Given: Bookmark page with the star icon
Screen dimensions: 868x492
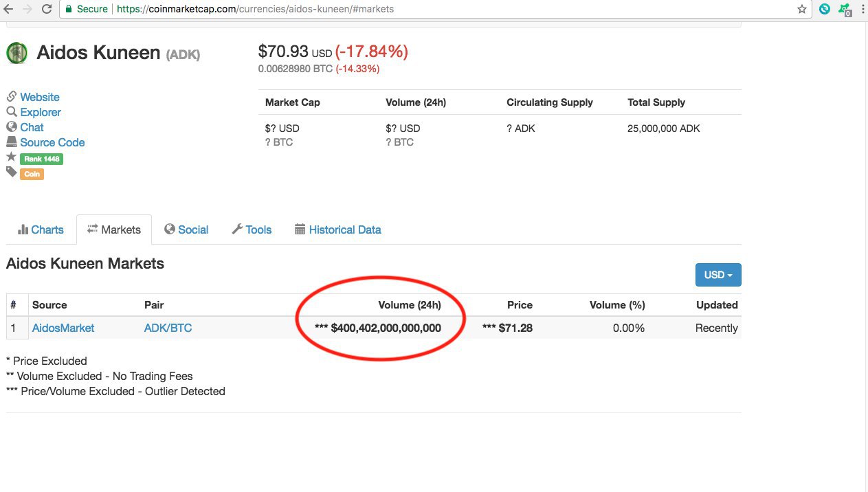Looking at the screenshot, I should [802, 10].
